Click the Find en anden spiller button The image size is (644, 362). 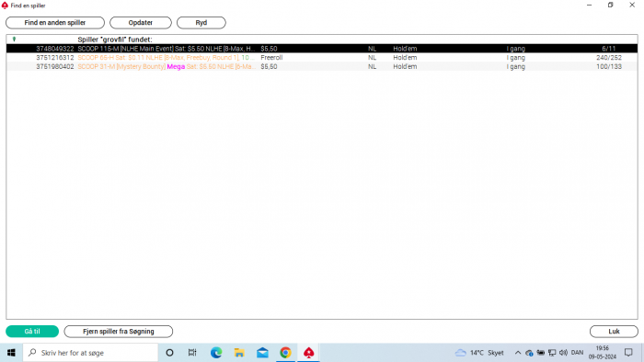coord(55,23)
